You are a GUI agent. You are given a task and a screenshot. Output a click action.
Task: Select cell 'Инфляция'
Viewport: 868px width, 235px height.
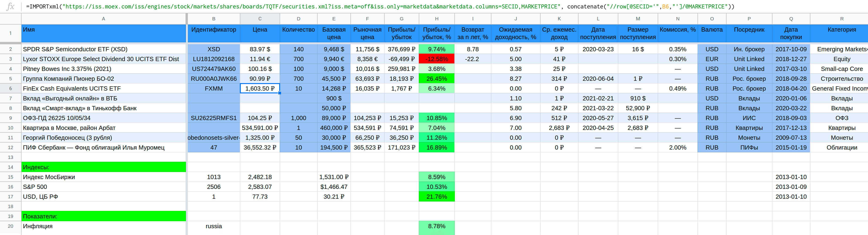click(x=104, y=226)
